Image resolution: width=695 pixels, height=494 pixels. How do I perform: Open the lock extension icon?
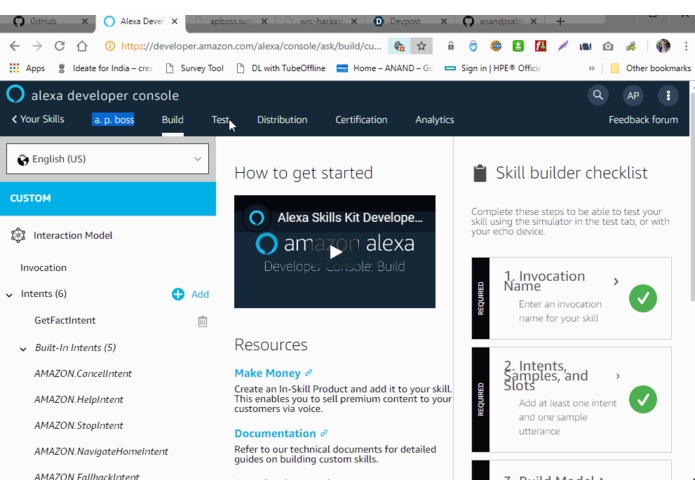pos(451,46)
